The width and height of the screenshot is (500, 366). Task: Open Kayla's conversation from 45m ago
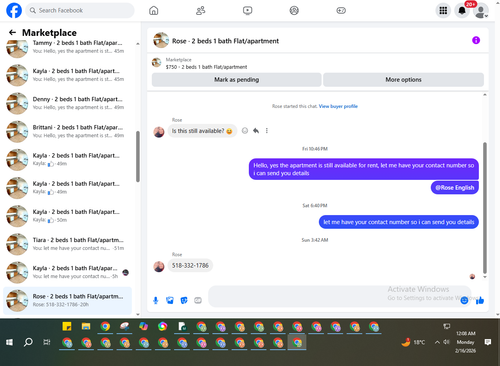pos(67,75)
